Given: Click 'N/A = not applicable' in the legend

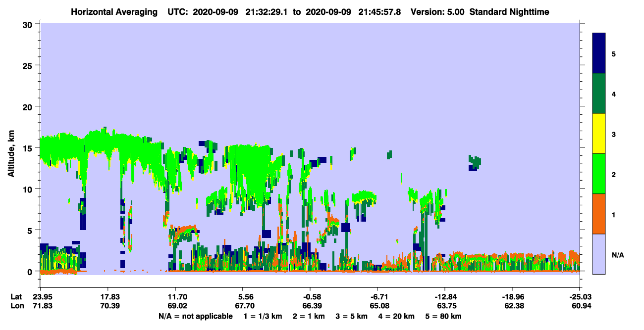Looking at the screenshot, I should pyautogui.click(x=195, y=316).
